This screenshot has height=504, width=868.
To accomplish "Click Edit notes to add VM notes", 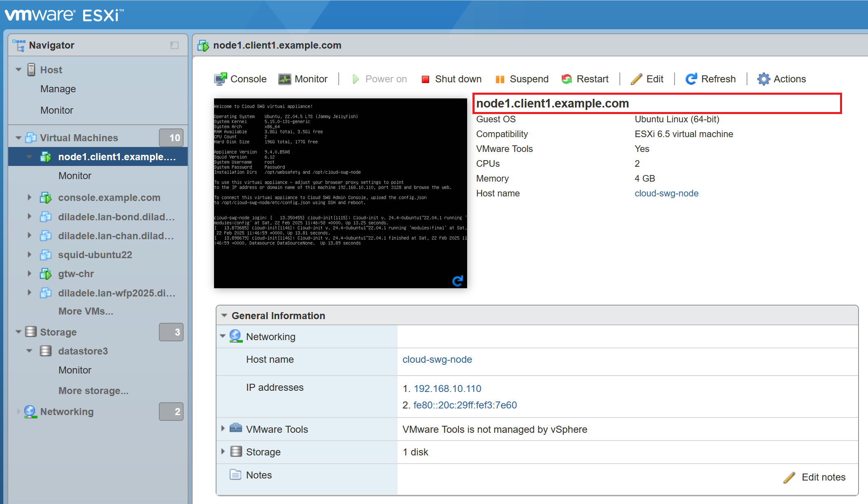I will pos(818,478).
